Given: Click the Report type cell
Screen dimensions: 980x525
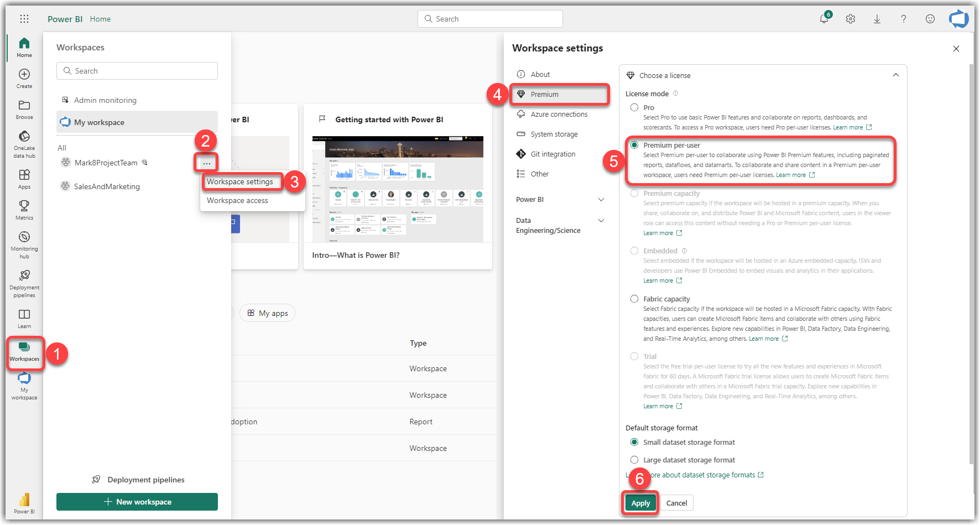Looking at the screenshot, I should [x=421, y=422].
